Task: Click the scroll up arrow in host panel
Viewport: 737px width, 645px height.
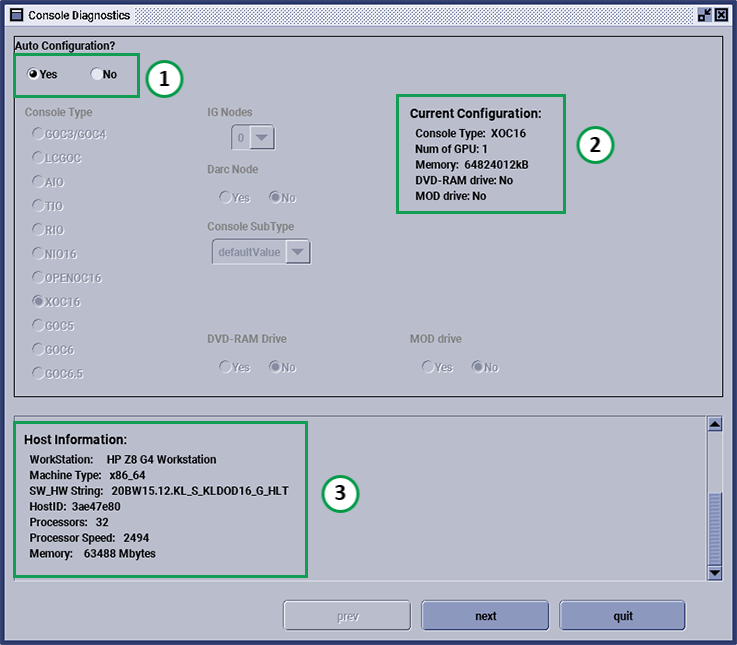Action: pos(714,424)
